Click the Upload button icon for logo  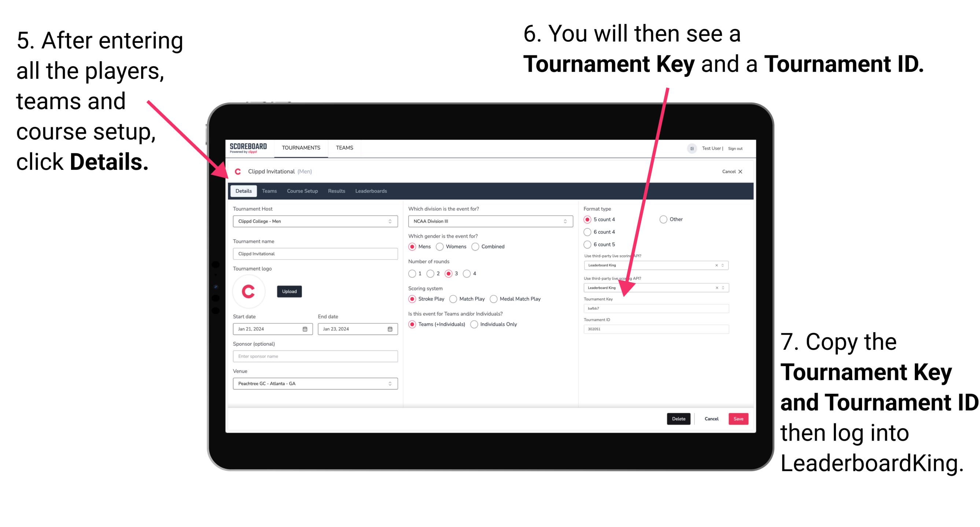click(290, 291)
